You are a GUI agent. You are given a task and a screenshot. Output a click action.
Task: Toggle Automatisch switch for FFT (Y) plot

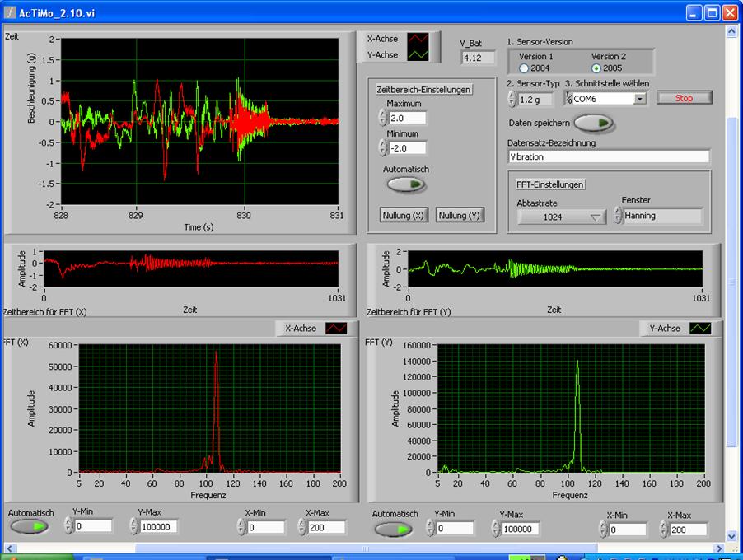(393, 528)
